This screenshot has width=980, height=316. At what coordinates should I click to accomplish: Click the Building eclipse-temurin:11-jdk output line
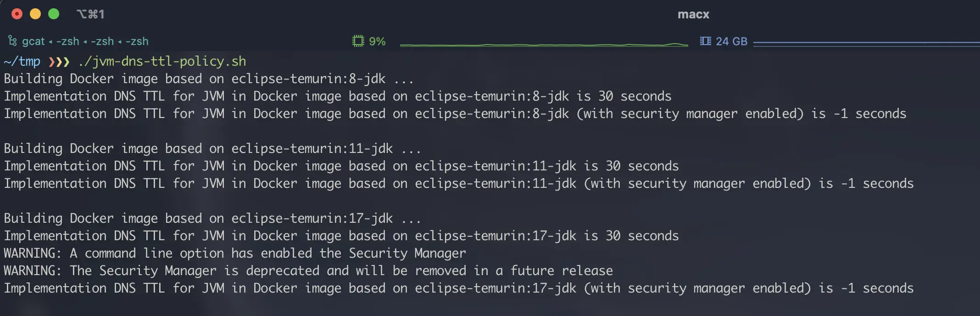pos(212,148)
